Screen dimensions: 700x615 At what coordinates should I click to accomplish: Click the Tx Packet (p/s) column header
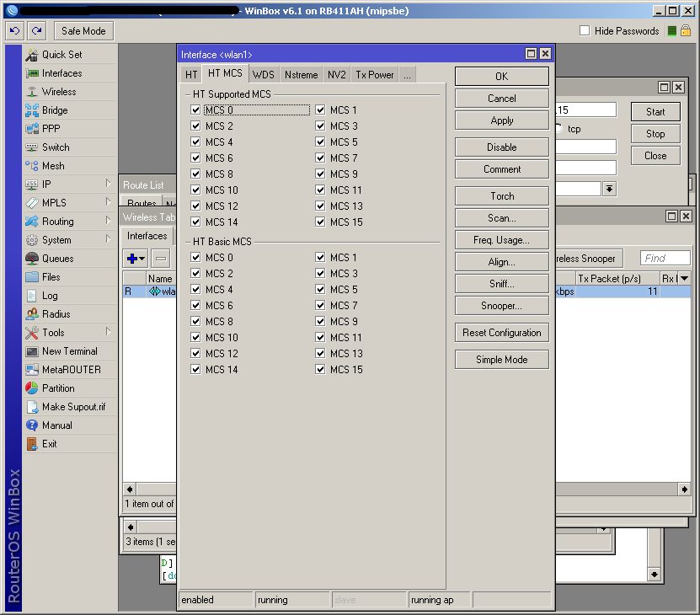tap(617, 279)
